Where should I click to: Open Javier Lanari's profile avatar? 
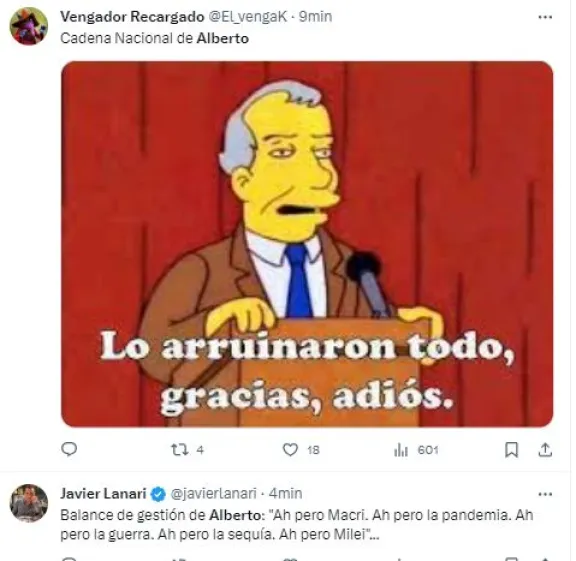click(29, 503)
